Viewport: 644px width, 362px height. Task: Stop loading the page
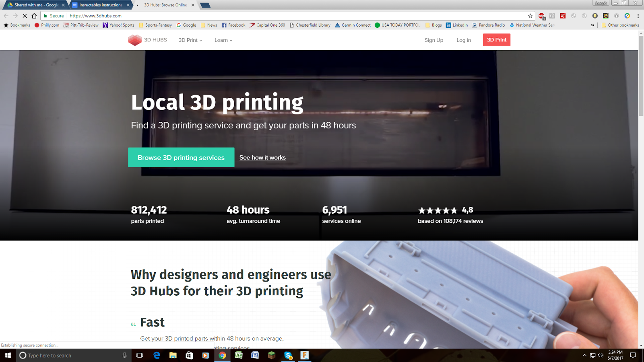[x=25, y=16]
